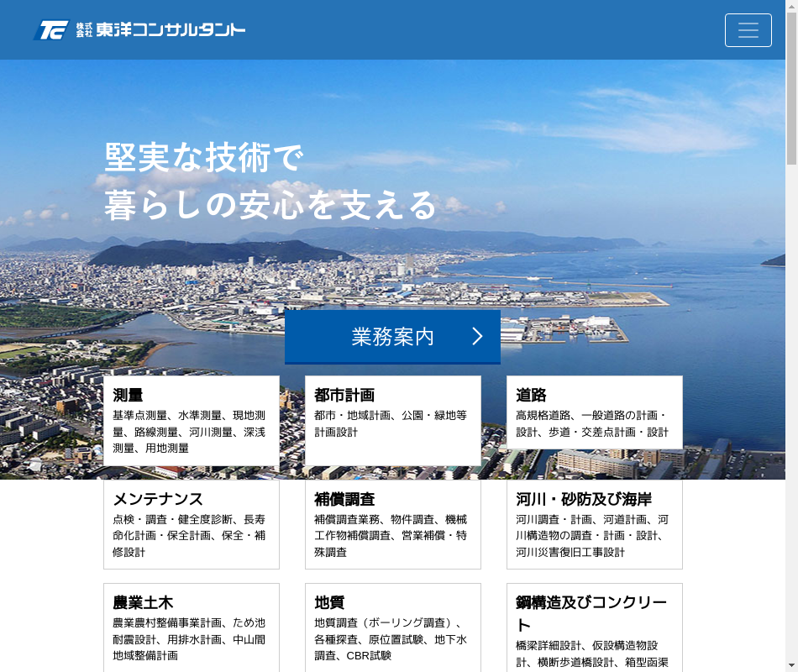Click the arrow on 業務案内 button
Image resolution: width=798 pixels, height=672 pixels.
click(477, 337)
